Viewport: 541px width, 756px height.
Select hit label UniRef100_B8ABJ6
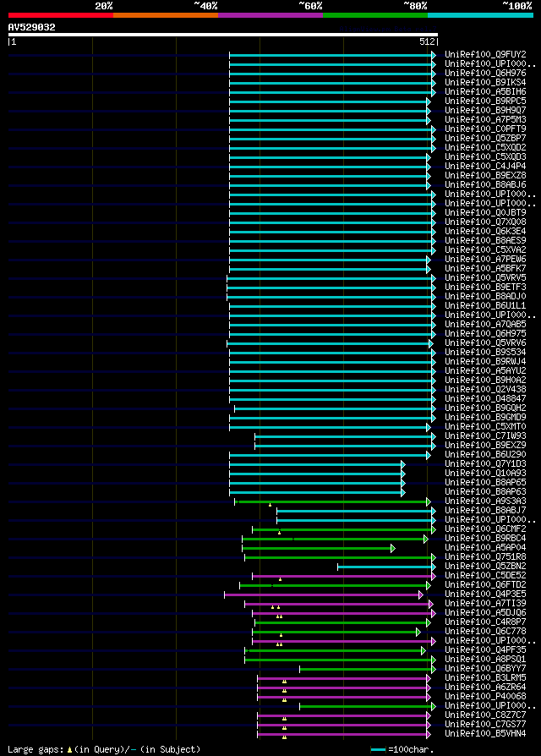point(485,184)
